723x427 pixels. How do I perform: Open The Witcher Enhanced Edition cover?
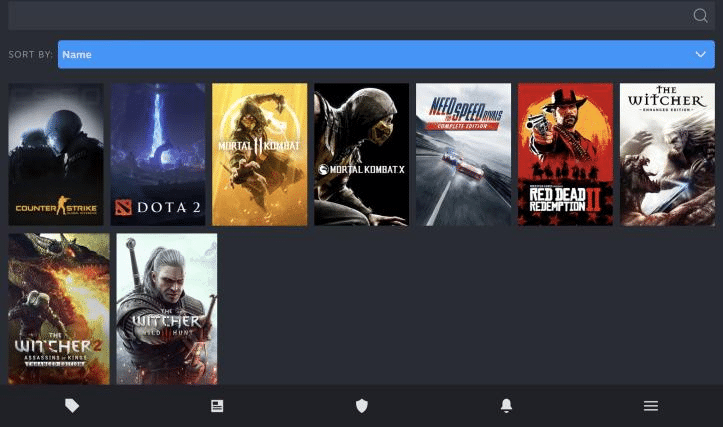[x=667, y=154]
